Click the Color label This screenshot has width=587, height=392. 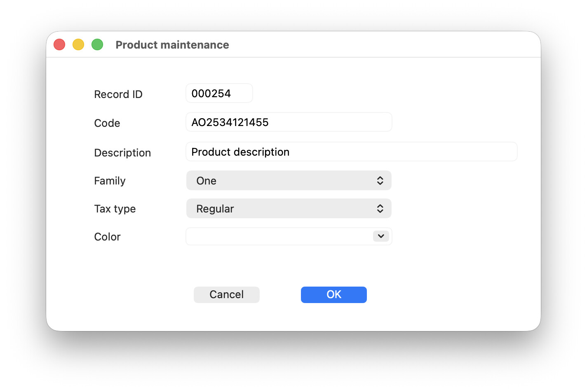[107, 237]
